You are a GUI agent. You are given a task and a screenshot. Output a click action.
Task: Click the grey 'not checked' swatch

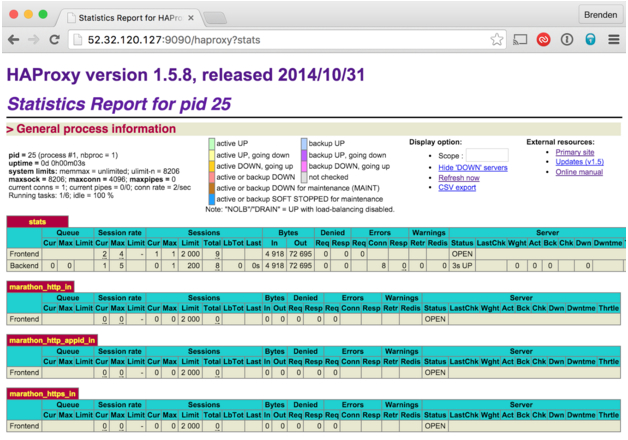coord(304,177)
